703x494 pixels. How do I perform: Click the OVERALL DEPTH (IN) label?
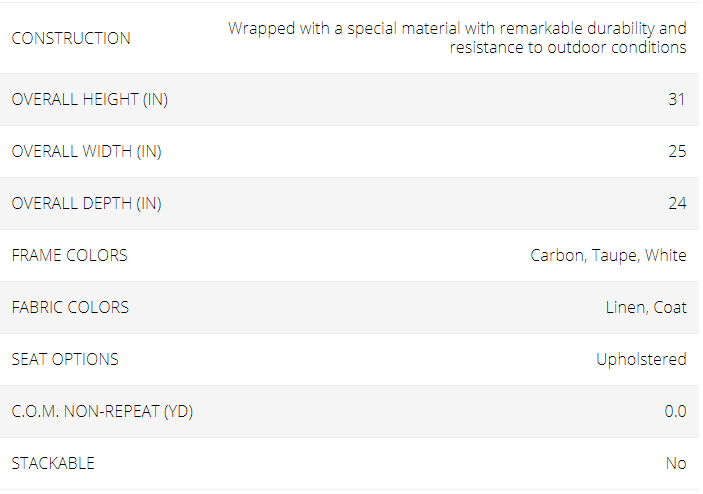87,204
